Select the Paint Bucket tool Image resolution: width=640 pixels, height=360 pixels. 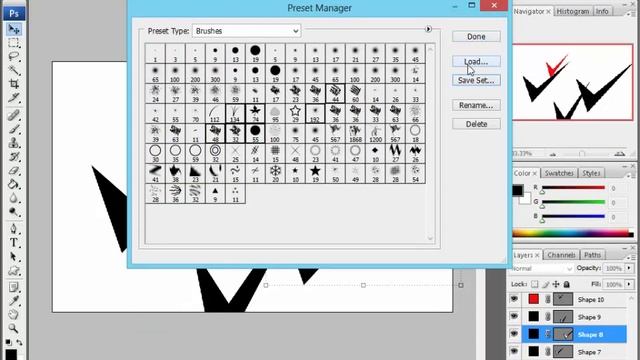click(14, 184)
